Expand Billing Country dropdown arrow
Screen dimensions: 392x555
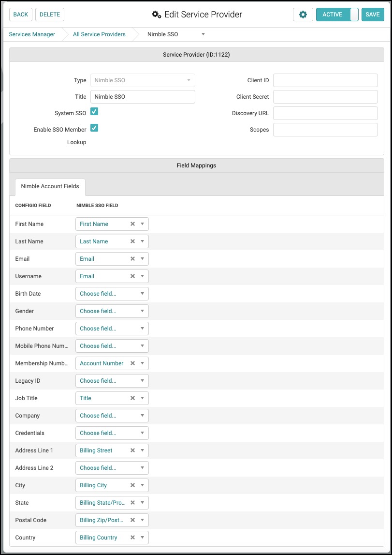[x=142, y=537]
